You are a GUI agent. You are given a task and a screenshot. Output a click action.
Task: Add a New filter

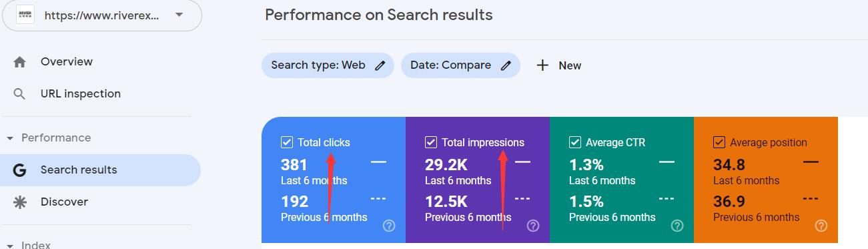coord(559,65)
